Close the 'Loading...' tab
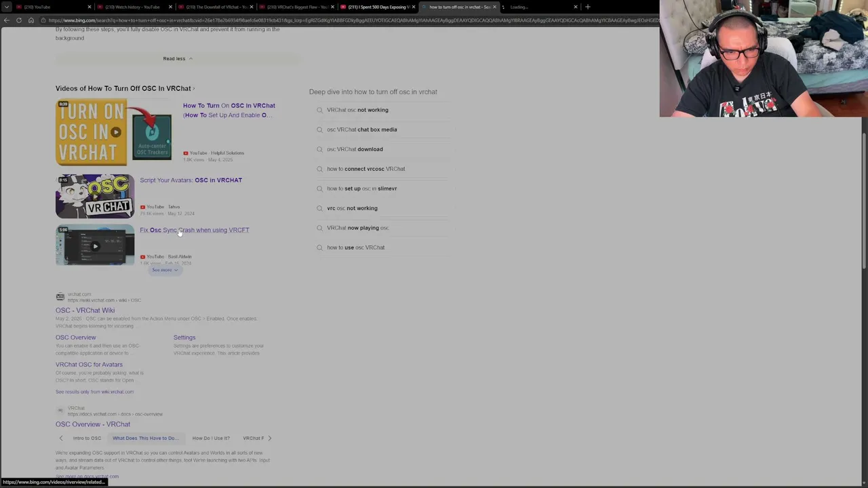 pyautogui.click(x=576, y=7)
